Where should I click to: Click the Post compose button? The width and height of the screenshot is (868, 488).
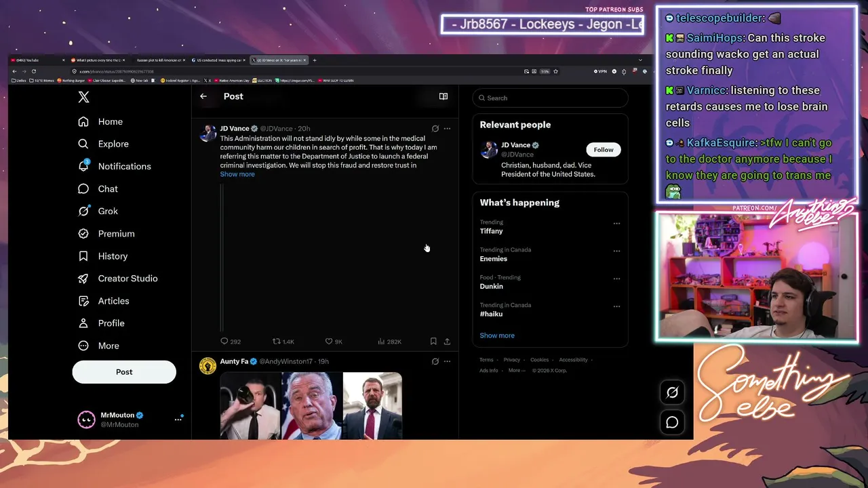[124, 372]
